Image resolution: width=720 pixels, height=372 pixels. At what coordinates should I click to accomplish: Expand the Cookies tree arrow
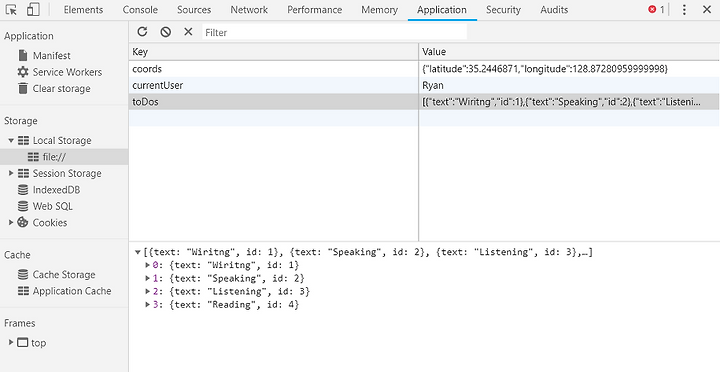tap(11, 223)
